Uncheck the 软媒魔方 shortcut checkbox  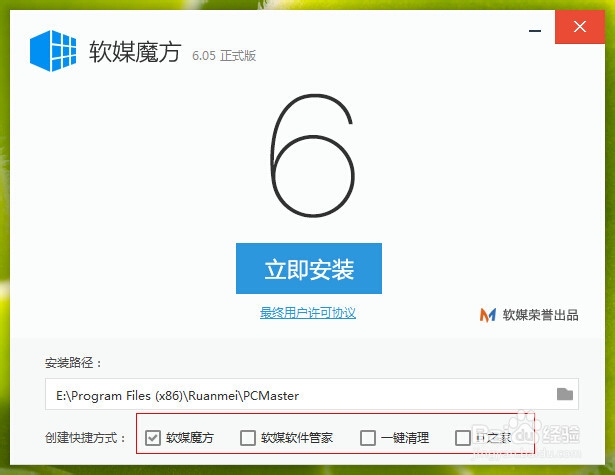(153, 438)
